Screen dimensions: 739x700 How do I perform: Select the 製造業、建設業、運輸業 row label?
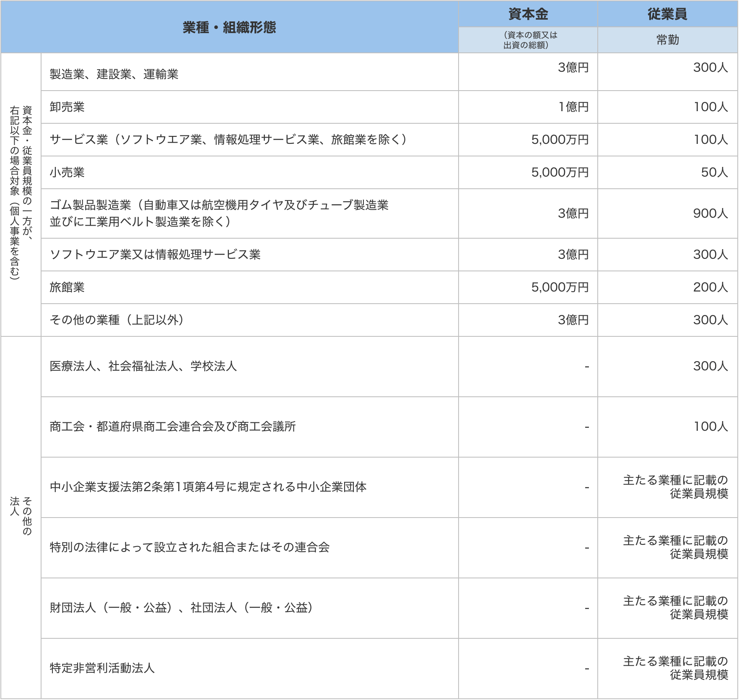(114, 74)
